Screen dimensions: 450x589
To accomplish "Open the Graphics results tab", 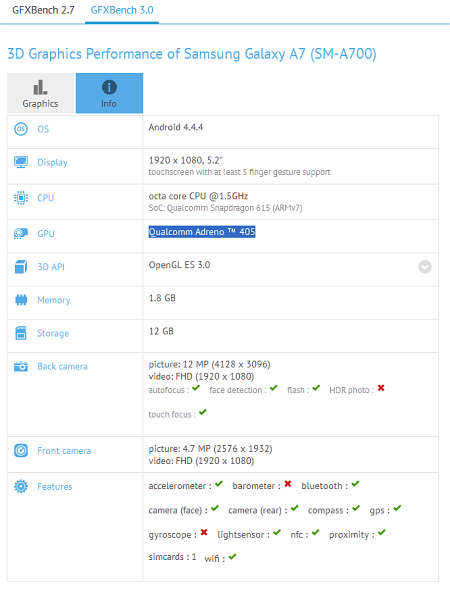I will click(x=41, y=93).
